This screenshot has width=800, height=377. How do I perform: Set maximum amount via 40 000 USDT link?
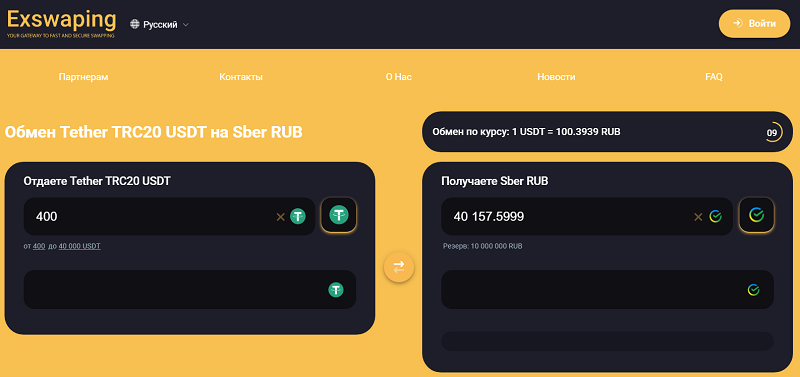(x=80, y=246)
